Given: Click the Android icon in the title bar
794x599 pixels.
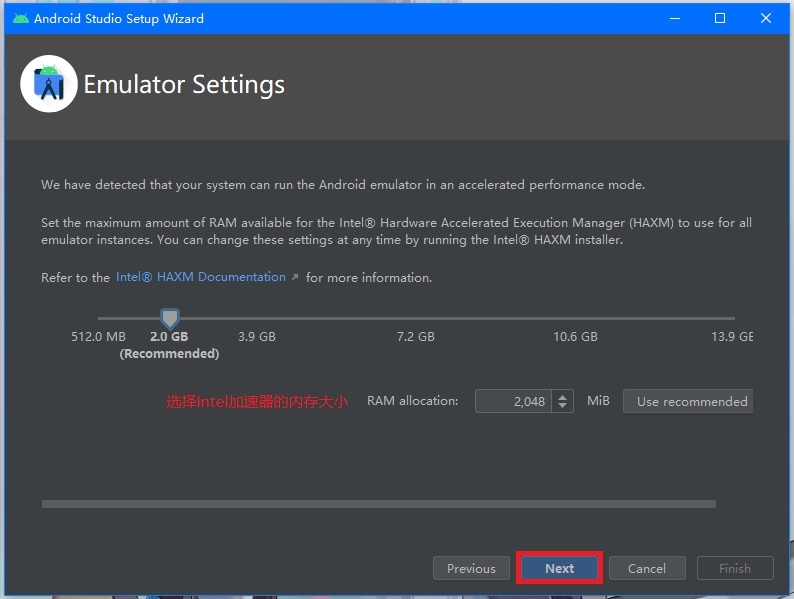Looking at the screenshot, I should click(21, 19).
